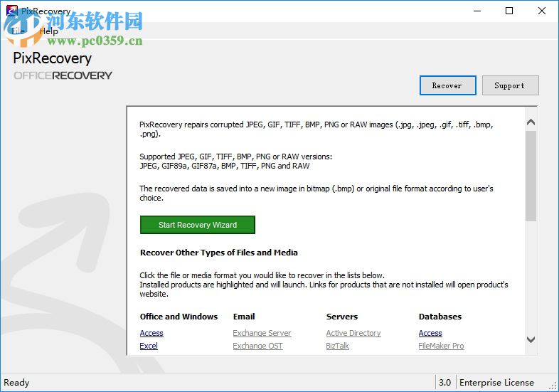Click the PixRecovery app icon in title bar
Image resolution: width=559 pixels, height=392 pixels.
[11, 11]
